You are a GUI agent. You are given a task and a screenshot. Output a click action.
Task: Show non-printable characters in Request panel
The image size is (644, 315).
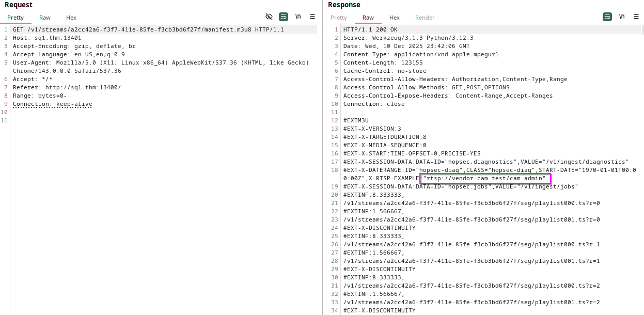tap(298, 17)
